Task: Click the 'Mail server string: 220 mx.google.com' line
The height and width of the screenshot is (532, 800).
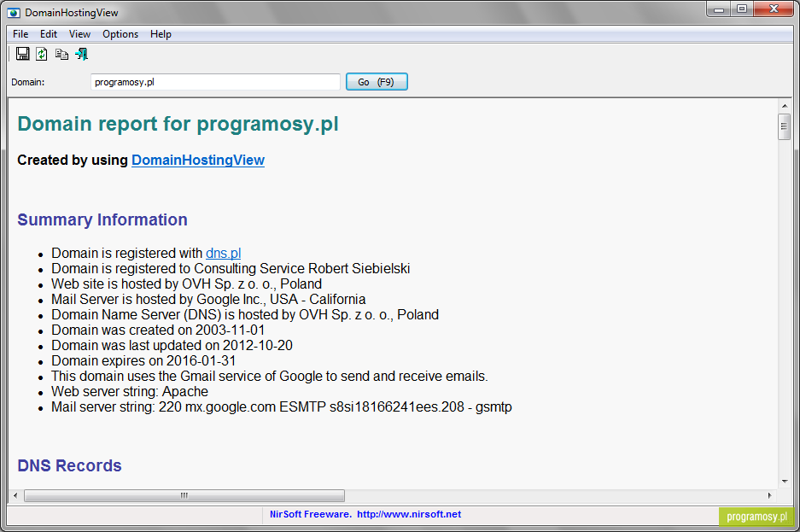Action: click(282, 406)
